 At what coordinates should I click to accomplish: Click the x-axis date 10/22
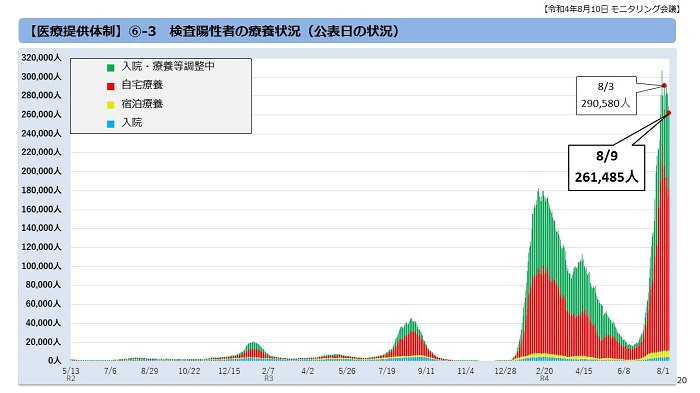click(x=189, y=371)
